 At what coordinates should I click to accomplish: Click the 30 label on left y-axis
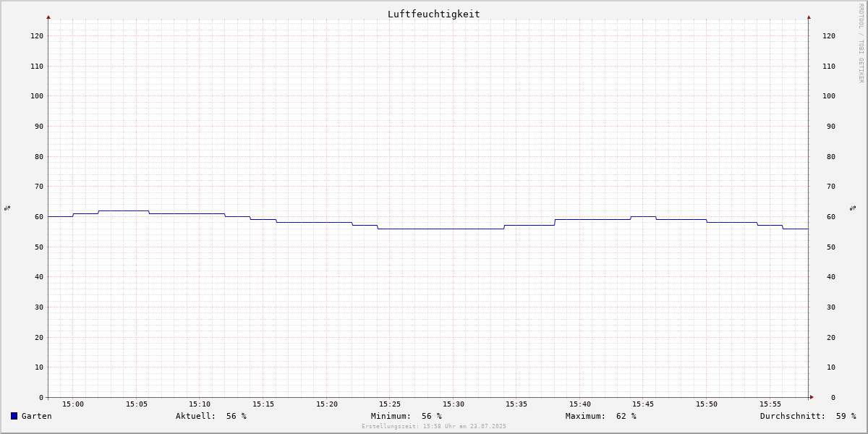click(x=39, y=307)
